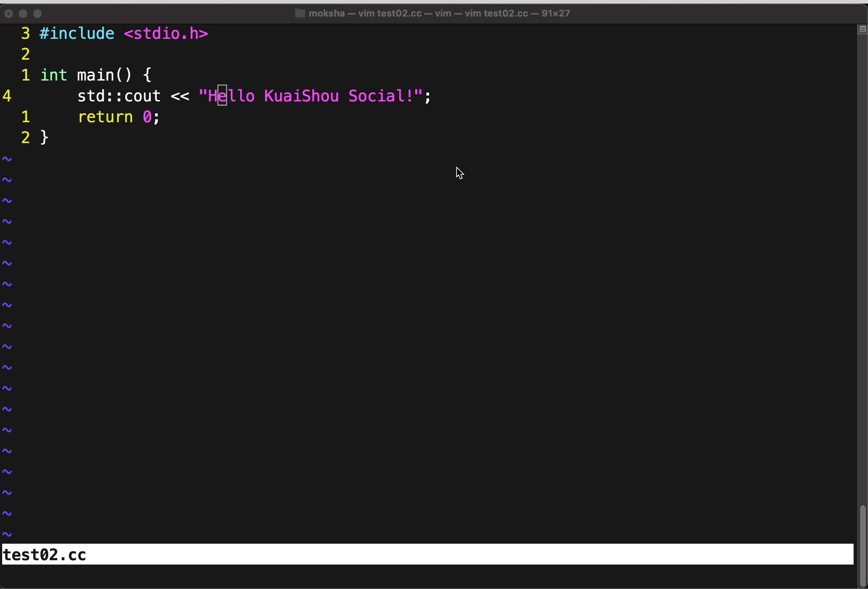Click the int keyword
Screen dimensions: 868x589
pyautogui.click(x=54, y=76)
